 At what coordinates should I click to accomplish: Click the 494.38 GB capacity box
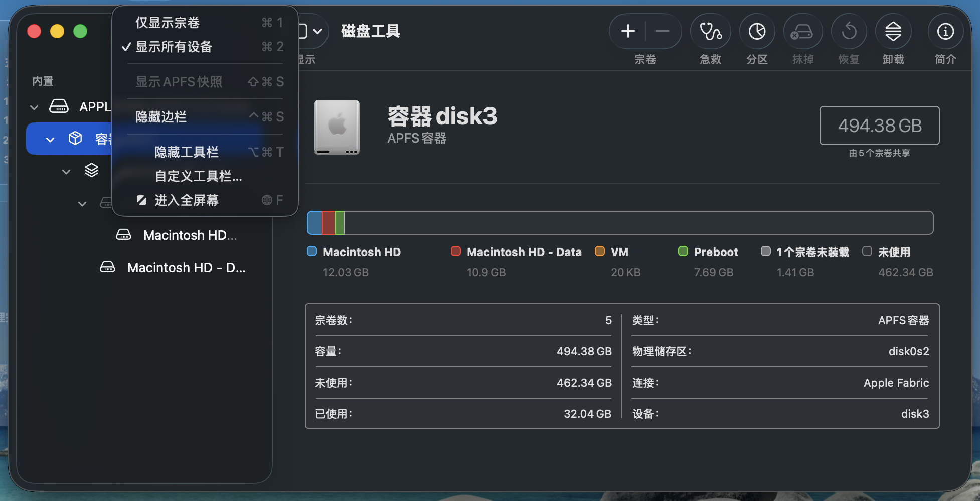tap(879, 126)
